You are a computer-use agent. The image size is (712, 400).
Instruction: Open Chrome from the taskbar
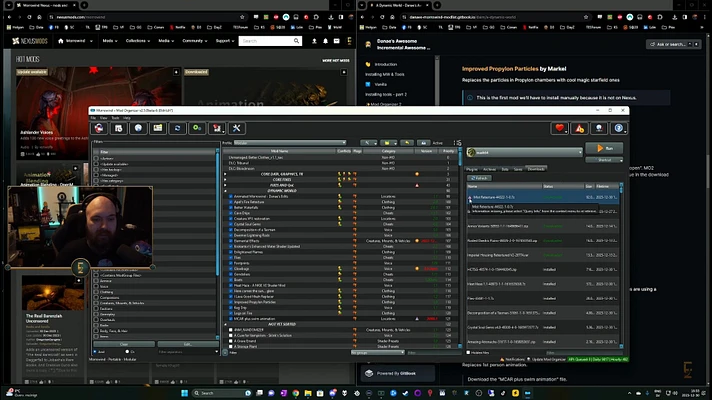[296, 393]
